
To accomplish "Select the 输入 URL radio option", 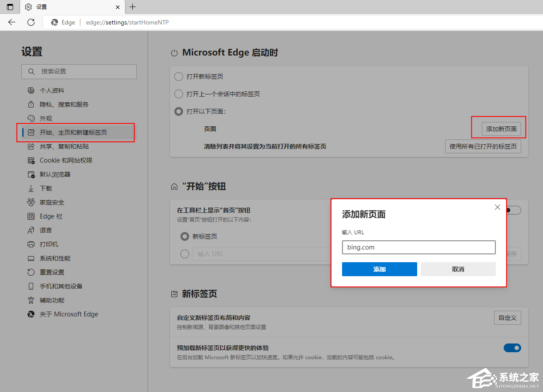I will click(x=185, y=254).
